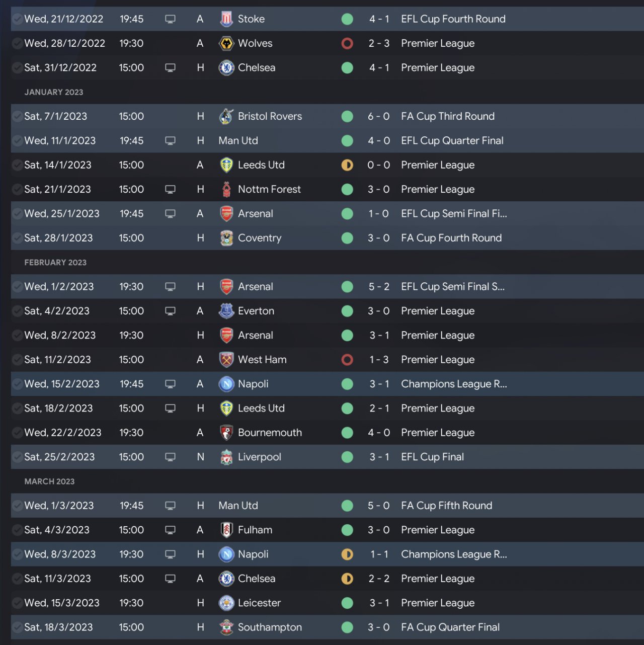Click the Wolves club crest icon

click(226, 43)
